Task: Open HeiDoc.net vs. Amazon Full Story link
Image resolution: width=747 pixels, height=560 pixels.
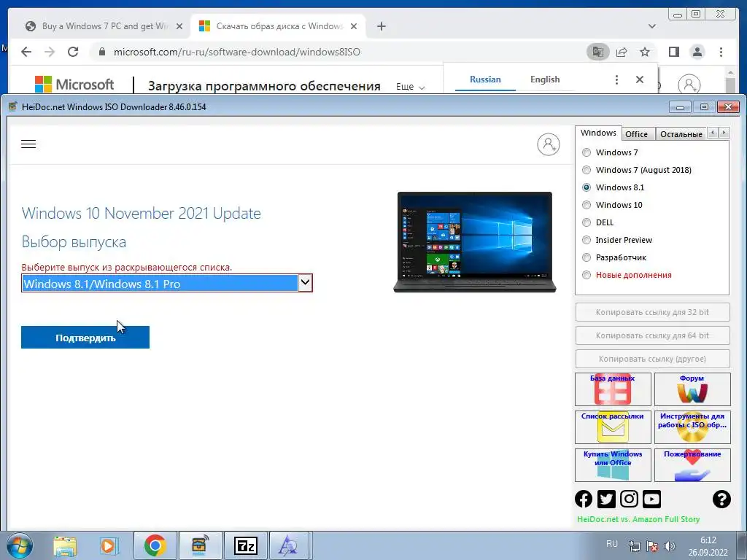Action: pos(638,519)
